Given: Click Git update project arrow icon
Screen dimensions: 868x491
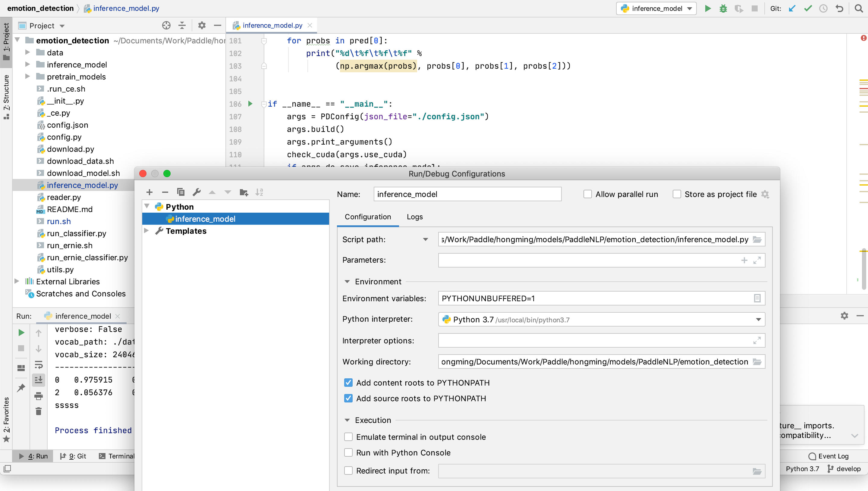Looking at the screenshot, I should click(792, 8).
